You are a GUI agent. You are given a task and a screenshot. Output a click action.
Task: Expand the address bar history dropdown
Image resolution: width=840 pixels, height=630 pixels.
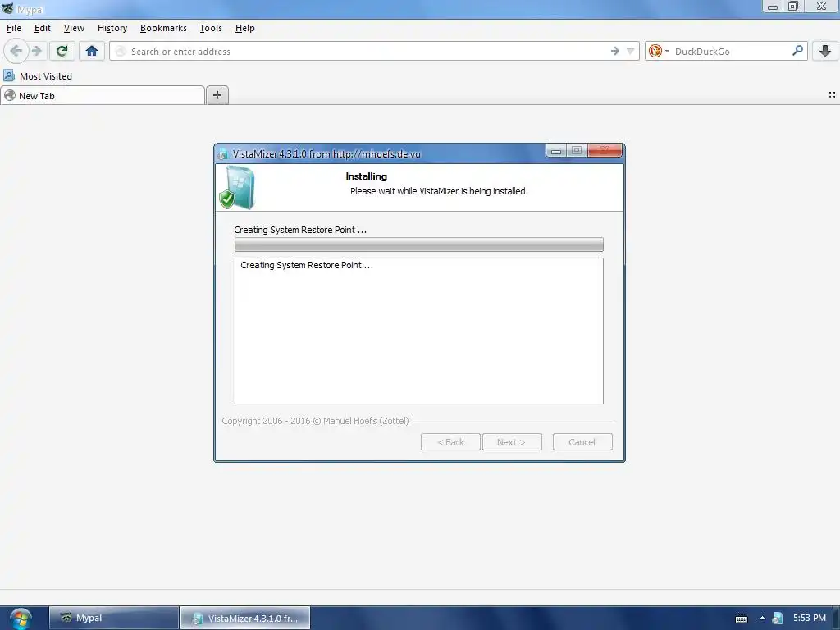[631, 52]
